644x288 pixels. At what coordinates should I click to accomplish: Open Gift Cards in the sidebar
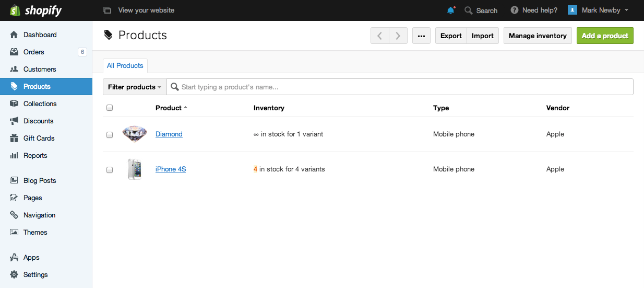click(x=46, y=138)
